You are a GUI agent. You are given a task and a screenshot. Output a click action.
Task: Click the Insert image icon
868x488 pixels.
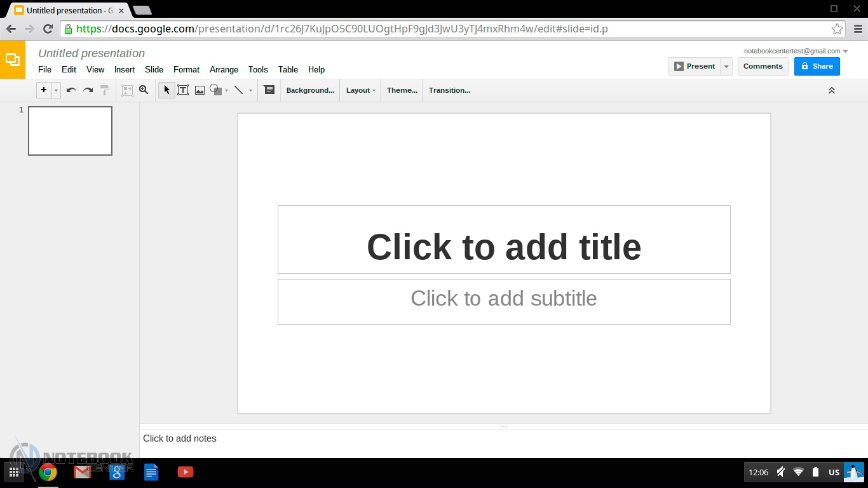200,90
